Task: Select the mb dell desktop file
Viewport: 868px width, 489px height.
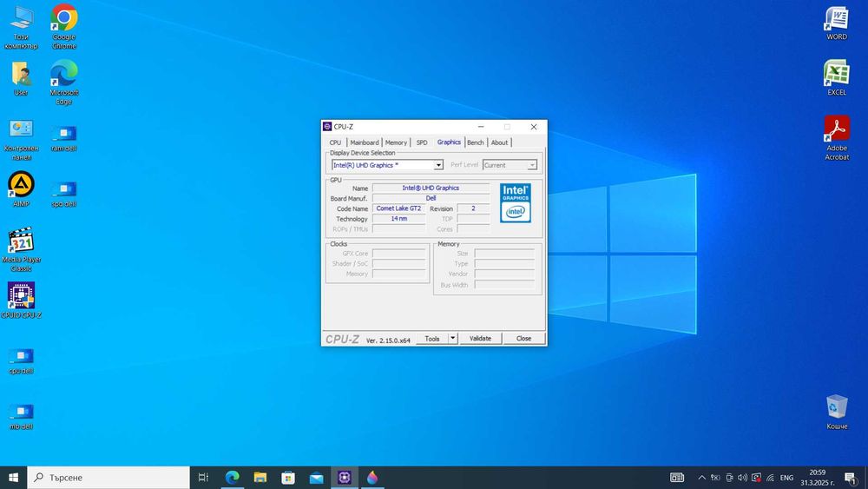Action: 21,416
